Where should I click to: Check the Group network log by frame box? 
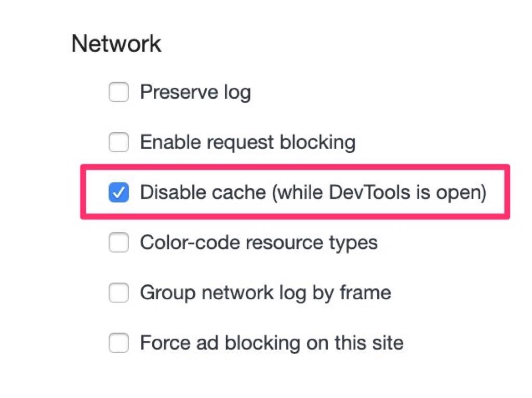(118, 293)
